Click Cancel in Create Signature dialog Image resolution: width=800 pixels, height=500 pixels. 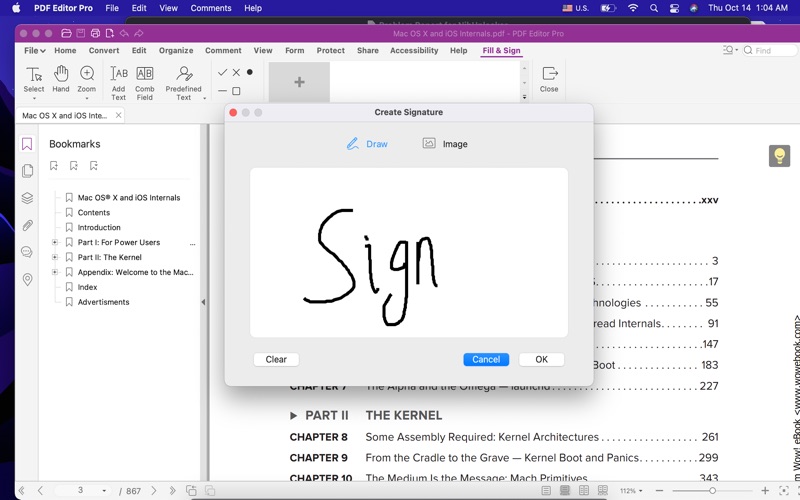[x=486, y=359]
